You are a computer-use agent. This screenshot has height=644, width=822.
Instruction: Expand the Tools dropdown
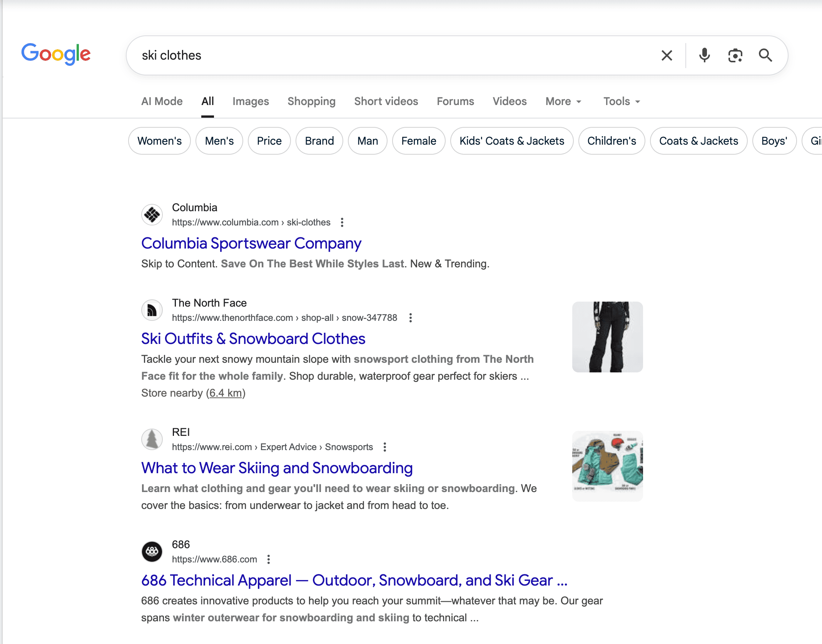pyautogui.click(x=622, y=101)
